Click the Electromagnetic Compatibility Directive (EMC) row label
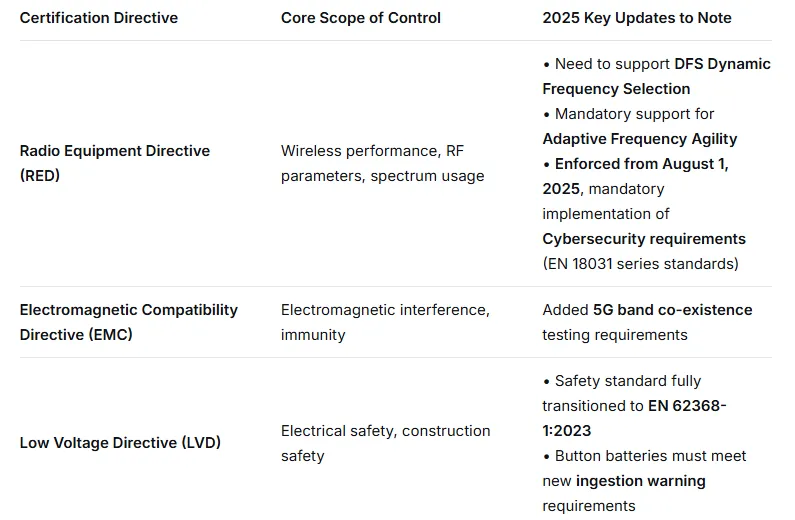 pyautogui.click(x=128, y=322)
